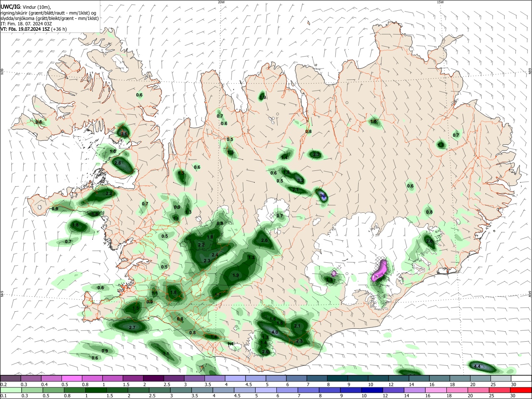Viewport: 532px width, 399px height.
Task: Click the 2.7 value off the southwest coast
Action: click(x=132, y=328)
